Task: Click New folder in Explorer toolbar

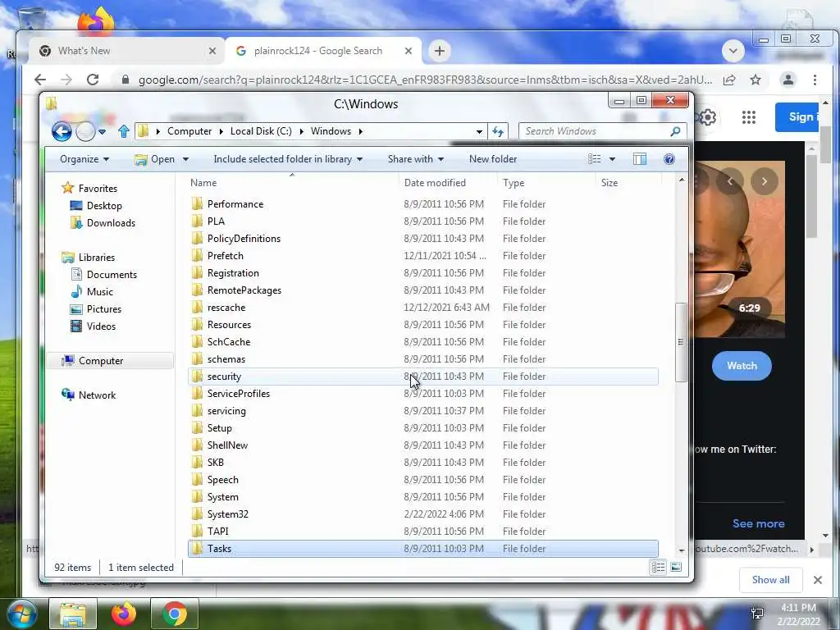Action: pos(493,159)
